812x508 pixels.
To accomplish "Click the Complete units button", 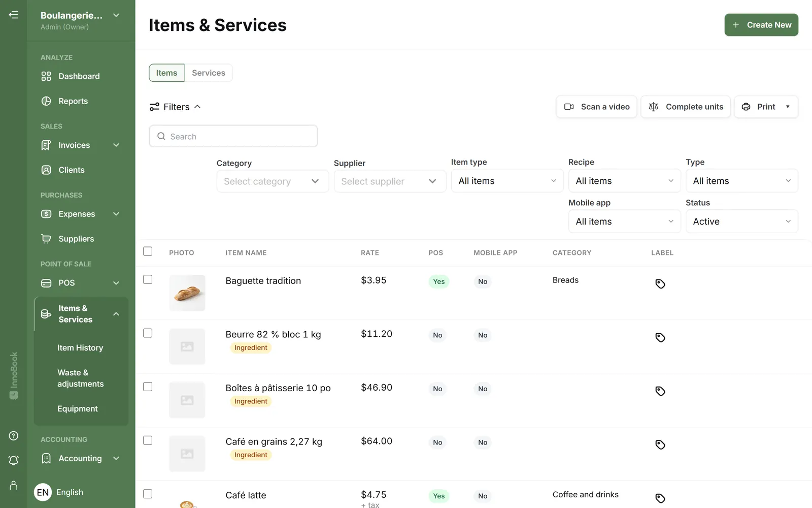I will pos(686,107).
